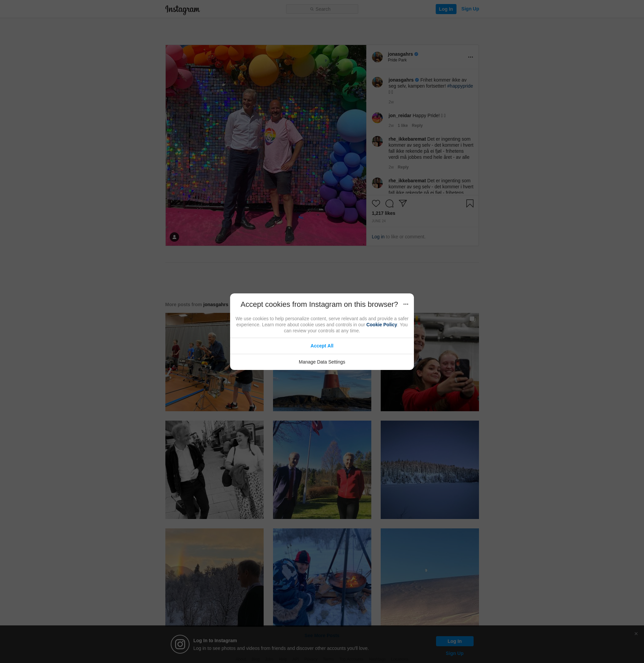Image resolution: width=644 pixels, height=663 pixels.
Task: Open Manage Data Settings
Action: coord(322,362)
